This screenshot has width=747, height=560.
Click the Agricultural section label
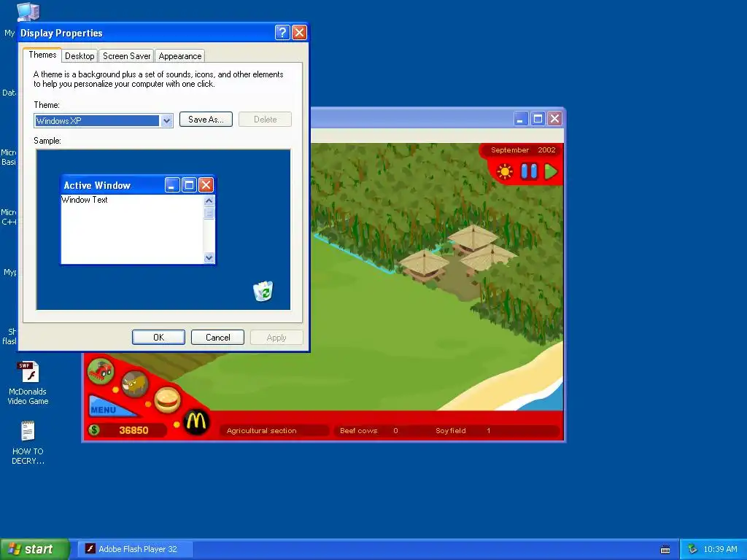[262, 430]
